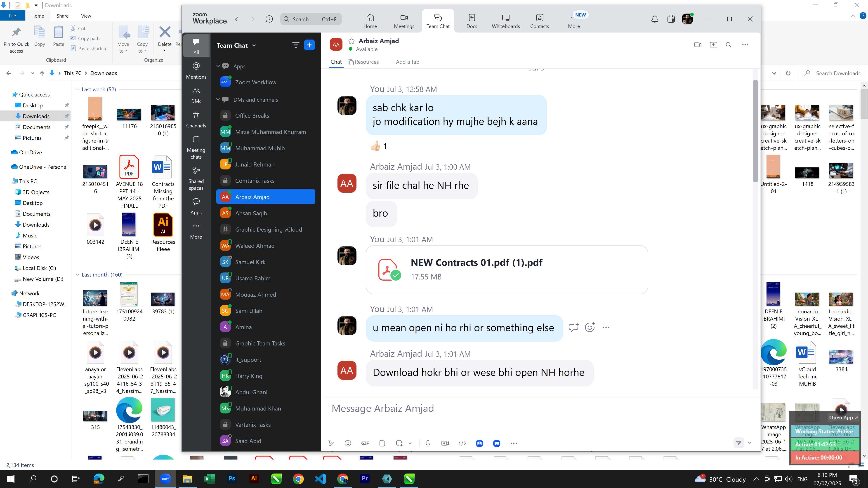The width and height of the screenshot is (868, 488).
Task: Click Add a tab in chat
Action: tap(404, 62)
